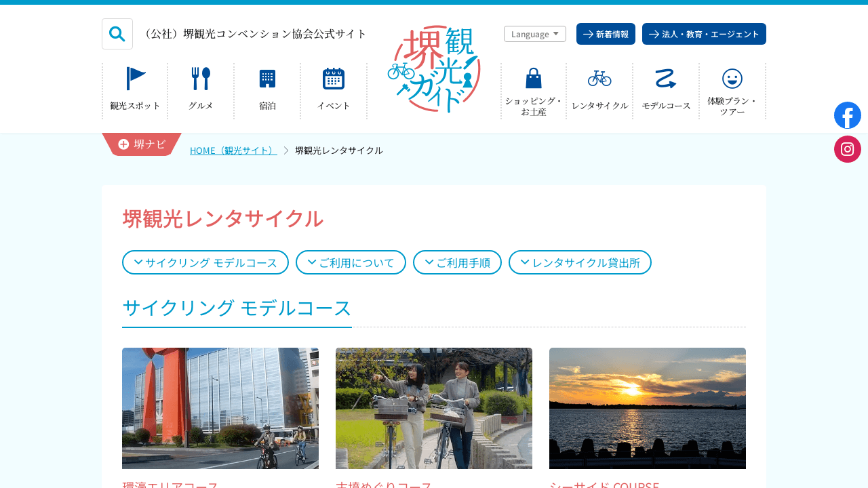Click the 体験プラン・ツアー smiley icon
This screenshot has height=488, width=868.
click(x=732, y=77)
